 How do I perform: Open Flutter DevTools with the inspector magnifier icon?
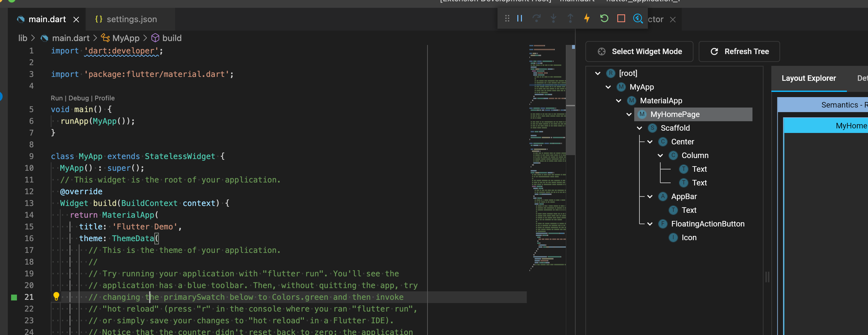click(637, 19)
